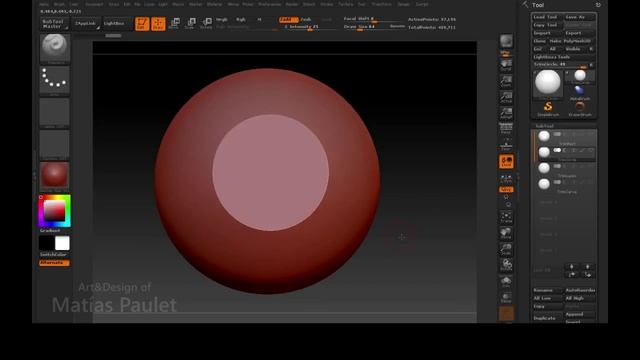The image size is (640, 360).
Task: Toggle L.Sym local symmetry
Action: pos(506,178)
